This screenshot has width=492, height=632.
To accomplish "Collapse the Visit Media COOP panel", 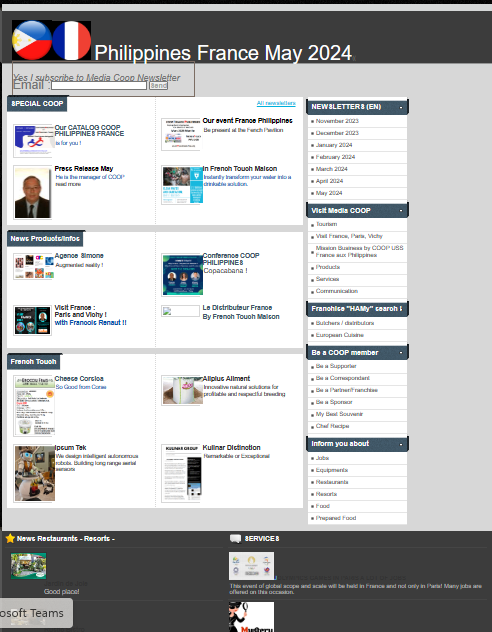I will (x=401, y=211).
